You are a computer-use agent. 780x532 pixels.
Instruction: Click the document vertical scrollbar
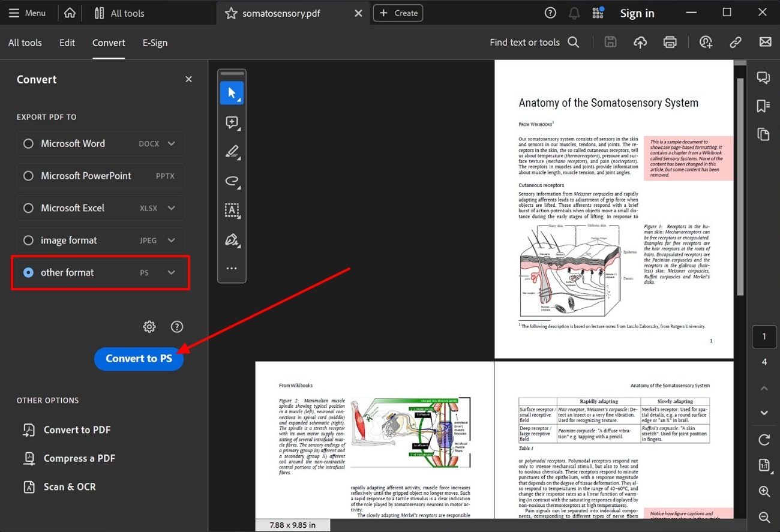point(741,186)
